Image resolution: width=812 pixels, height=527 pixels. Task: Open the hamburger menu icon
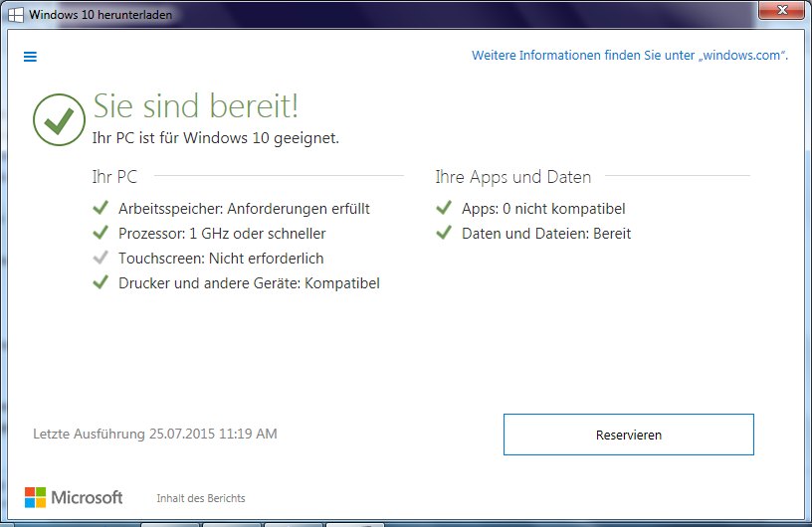pyautogui.click(x=30, y=57)
